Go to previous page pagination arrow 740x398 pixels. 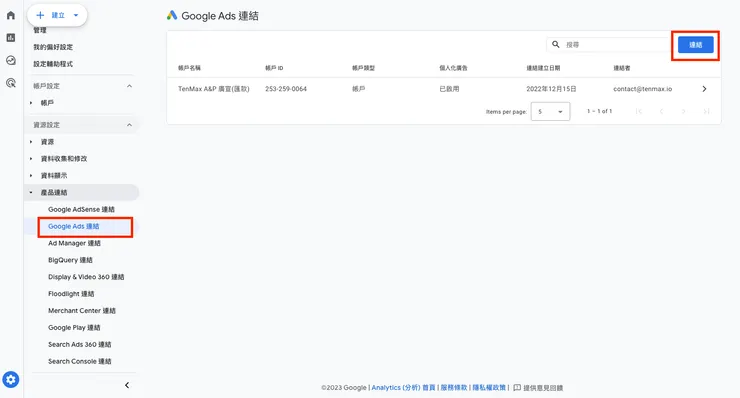pyautogui.click(x=661, y=111)
